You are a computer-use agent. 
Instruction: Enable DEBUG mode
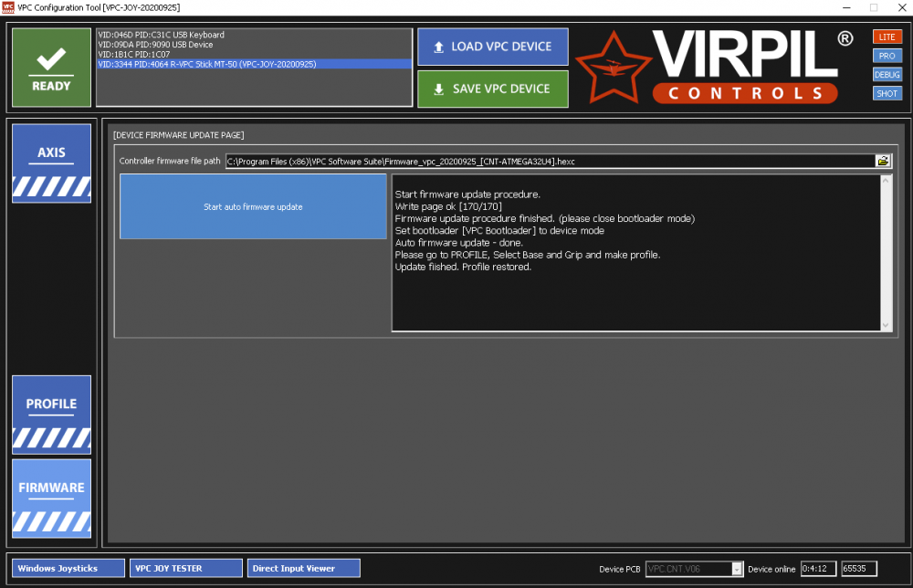coord(887,75)
